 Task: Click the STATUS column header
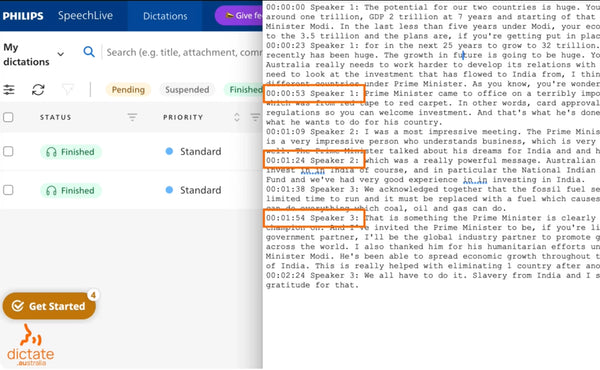(x=55, y=117)
